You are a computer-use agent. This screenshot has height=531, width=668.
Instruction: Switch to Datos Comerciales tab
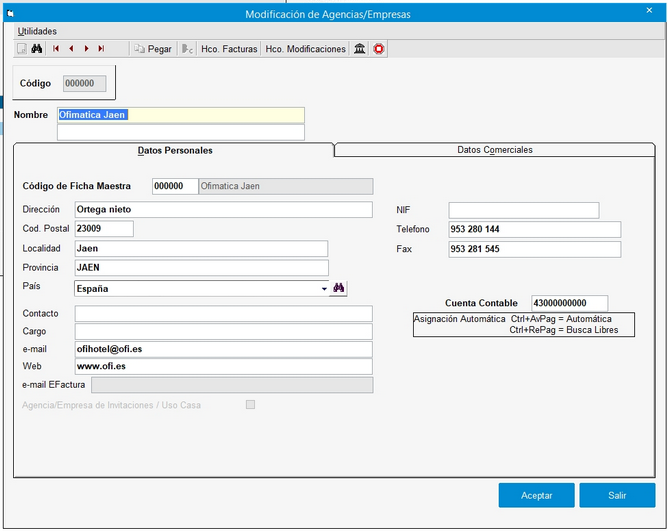(494, 150)
